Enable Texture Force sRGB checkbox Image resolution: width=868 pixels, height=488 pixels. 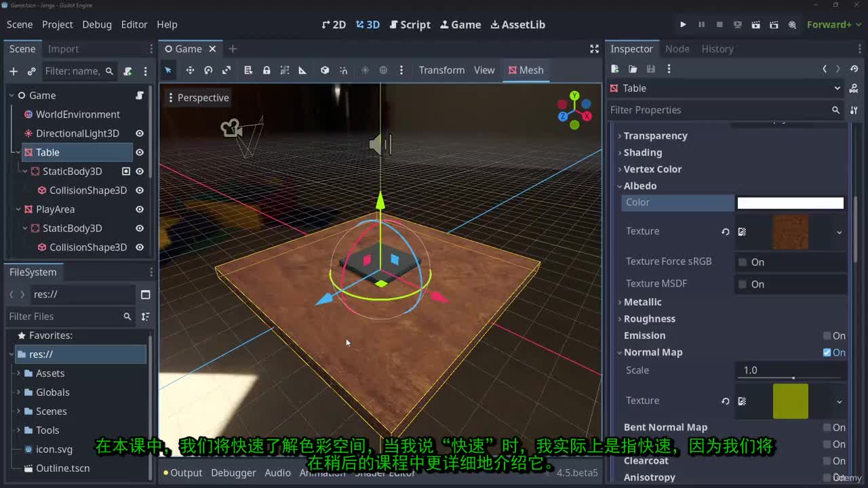(x=743, y=262)
